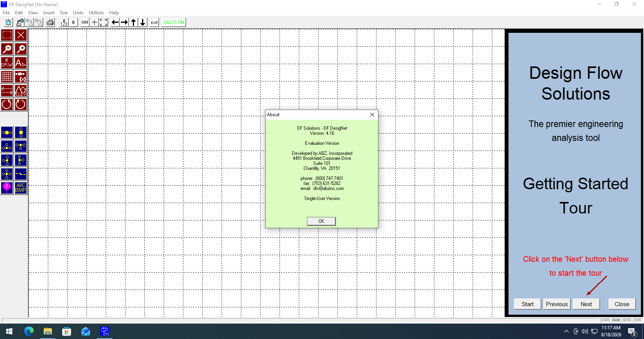Click the 'Version: 4.16' text

pyautogui.click(x=322, y=133)
